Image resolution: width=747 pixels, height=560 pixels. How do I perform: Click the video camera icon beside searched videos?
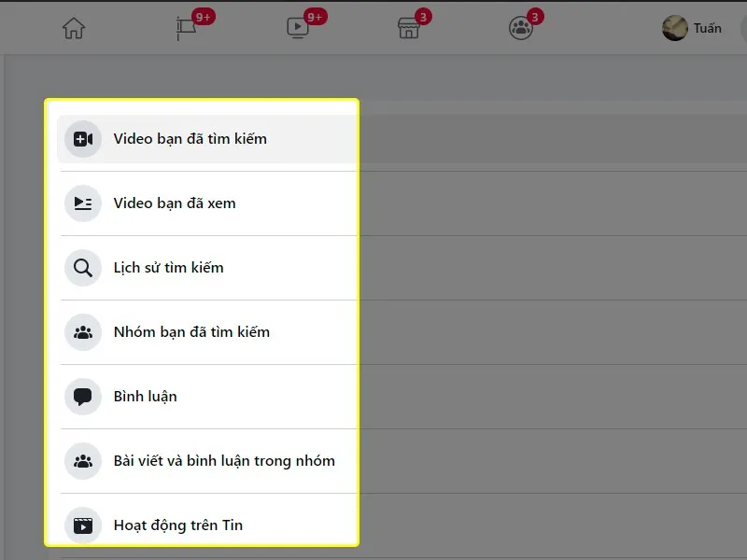[x=82, y=138]
